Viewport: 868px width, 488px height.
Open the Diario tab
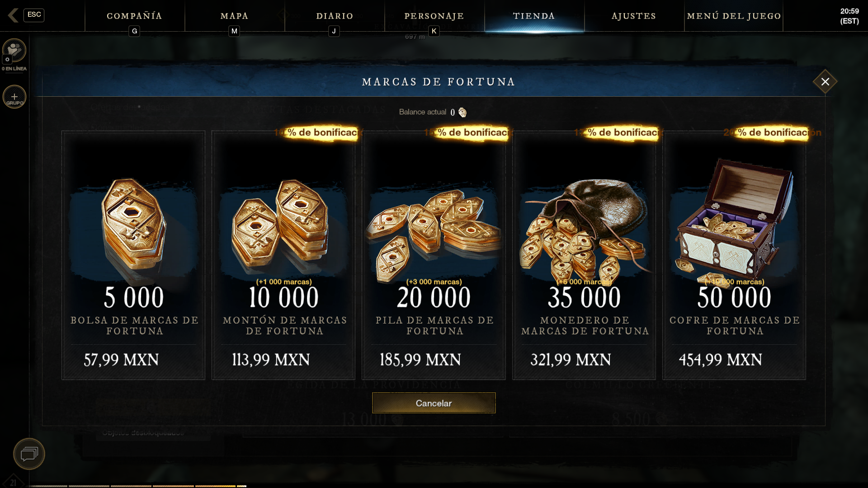click(x=335, y=16)
